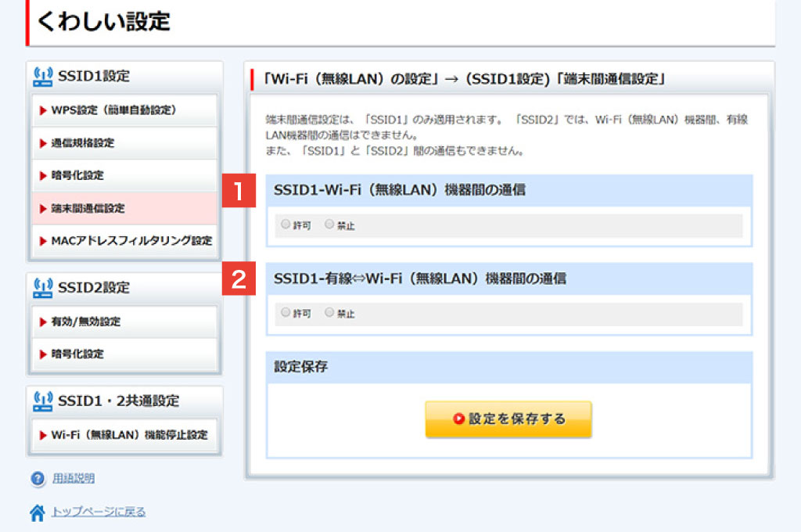Open MACアドレスフィルタリング設定

pos(124,241)
